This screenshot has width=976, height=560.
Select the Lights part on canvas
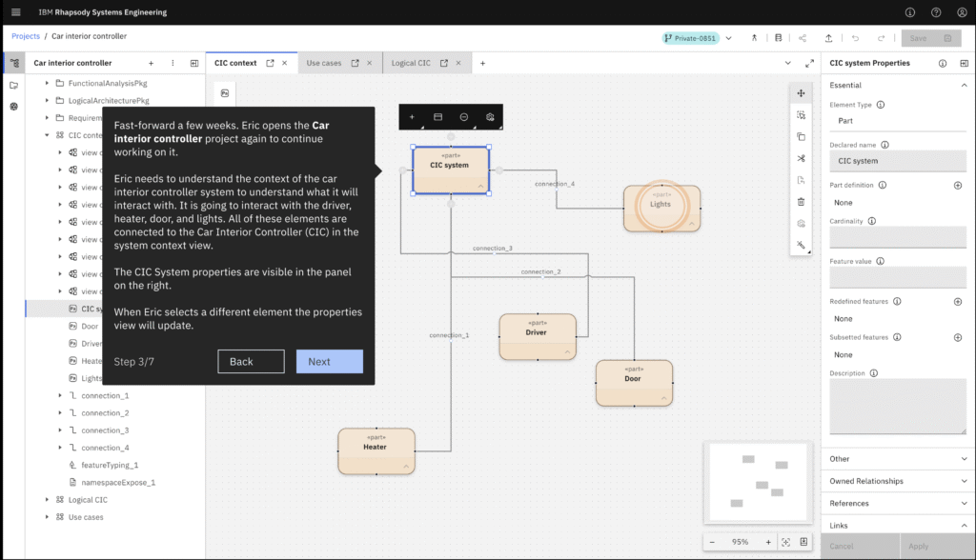661,208
